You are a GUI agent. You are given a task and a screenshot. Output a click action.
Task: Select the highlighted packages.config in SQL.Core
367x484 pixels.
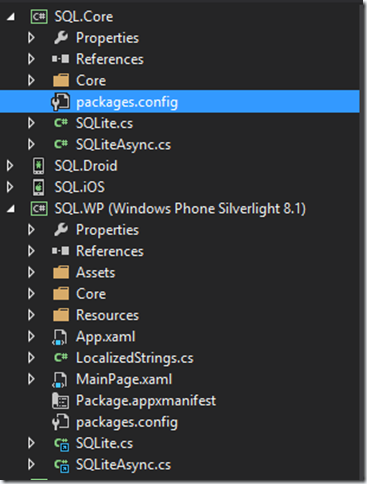[x=180, y=101]
